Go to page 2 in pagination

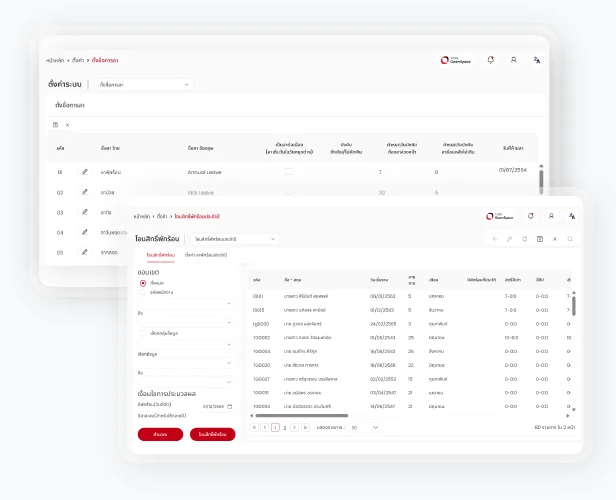285,428
